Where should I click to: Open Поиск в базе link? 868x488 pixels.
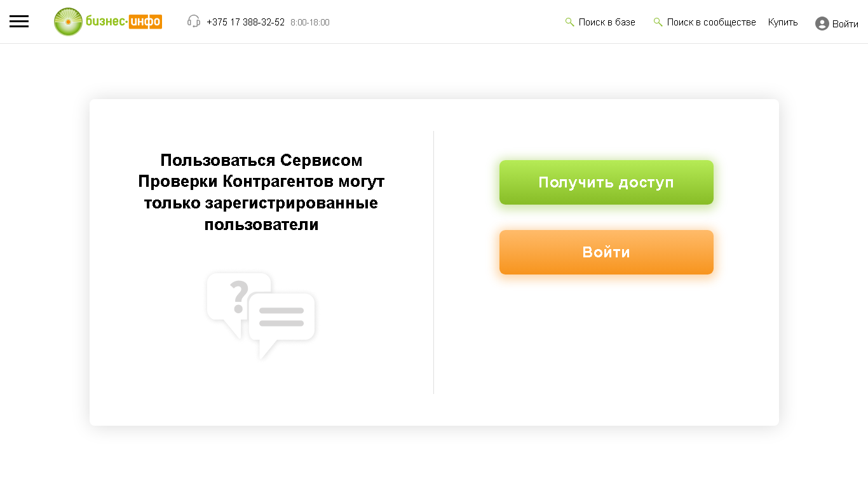(x=607, y=22)
